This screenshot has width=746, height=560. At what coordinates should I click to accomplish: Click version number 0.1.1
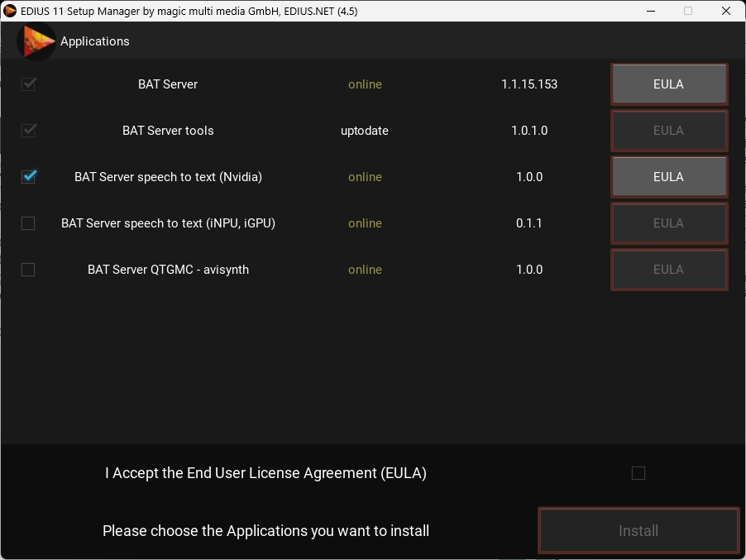click(x=529, y=223)
